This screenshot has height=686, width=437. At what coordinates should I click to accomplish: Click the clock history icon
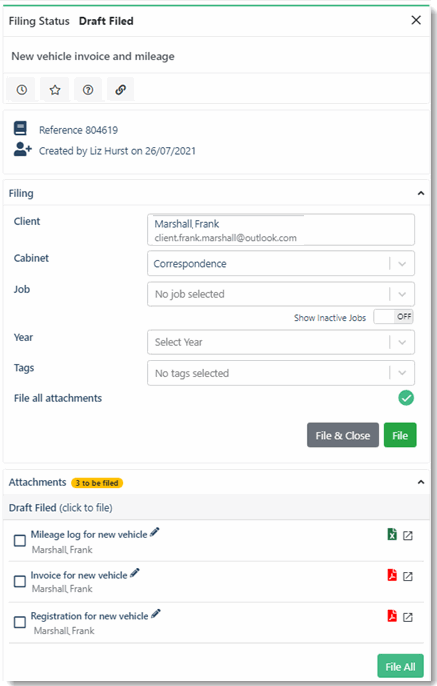[21, 90]
